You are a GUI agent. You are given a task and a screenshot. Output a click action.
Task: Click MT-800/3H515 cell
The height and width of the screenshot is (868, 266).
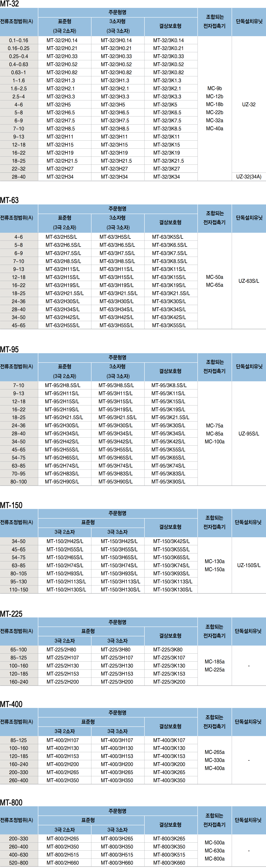(117, 855)
